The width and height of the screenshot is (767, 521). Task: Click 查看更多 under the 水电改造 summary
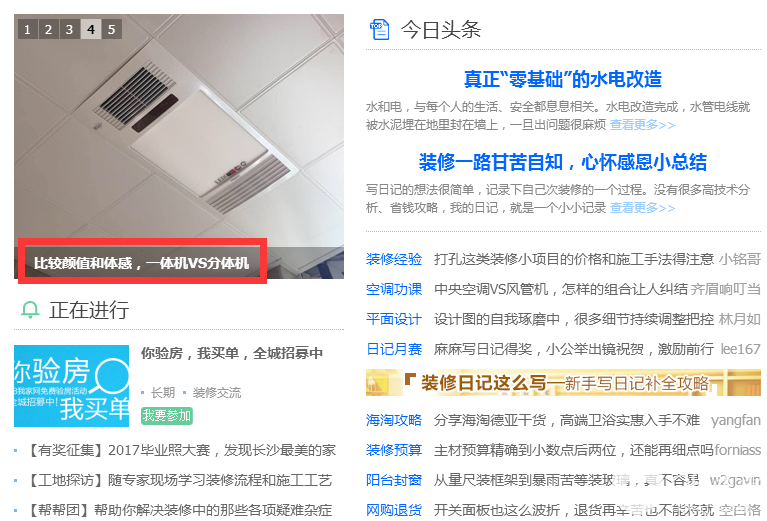(642, 125)
